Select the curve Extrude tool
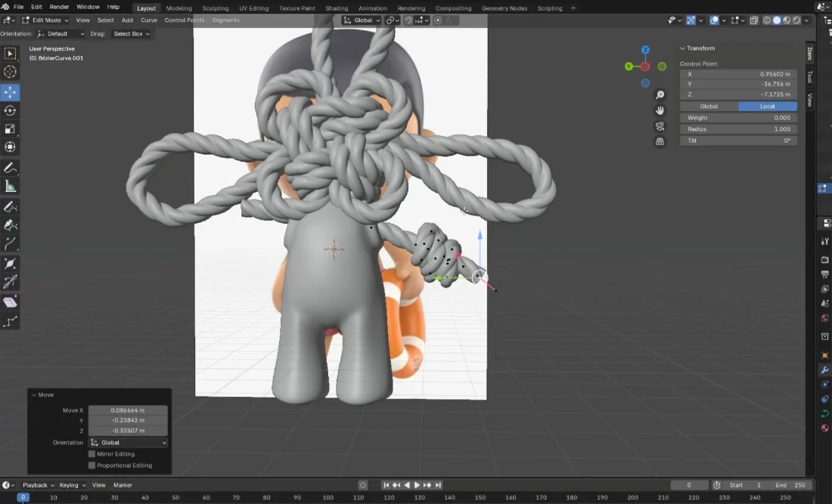Viewport: 832px width, 504px height. tap(10, 244)
